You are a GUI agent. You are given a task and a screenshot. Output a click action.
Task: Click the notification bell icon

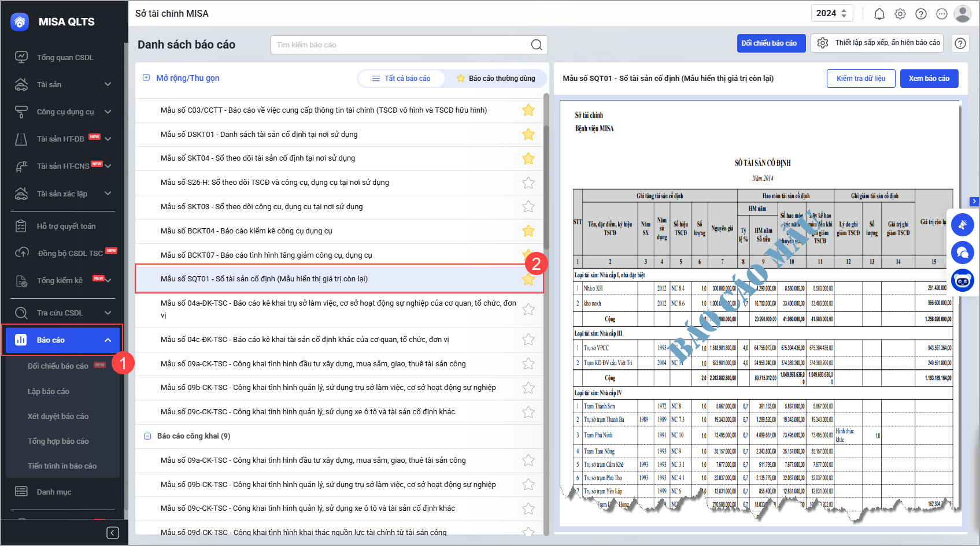point(879,14)
